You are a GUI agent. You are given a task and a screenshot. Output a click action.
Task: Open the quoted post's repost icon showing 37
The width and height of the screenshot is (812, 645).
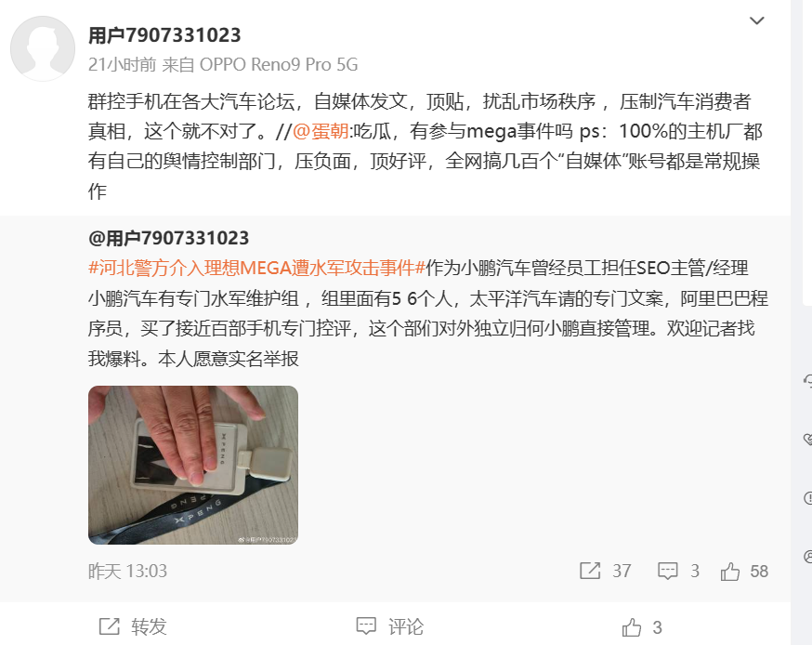[605, 571]
